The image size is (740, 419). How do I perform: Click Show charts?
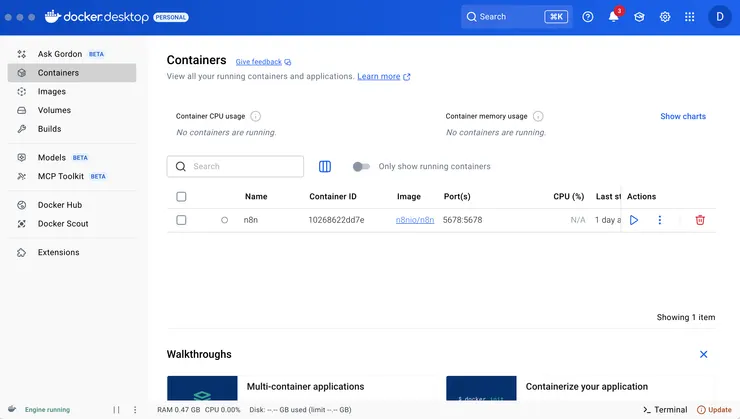pyautogui.click(x=683, y=116)
